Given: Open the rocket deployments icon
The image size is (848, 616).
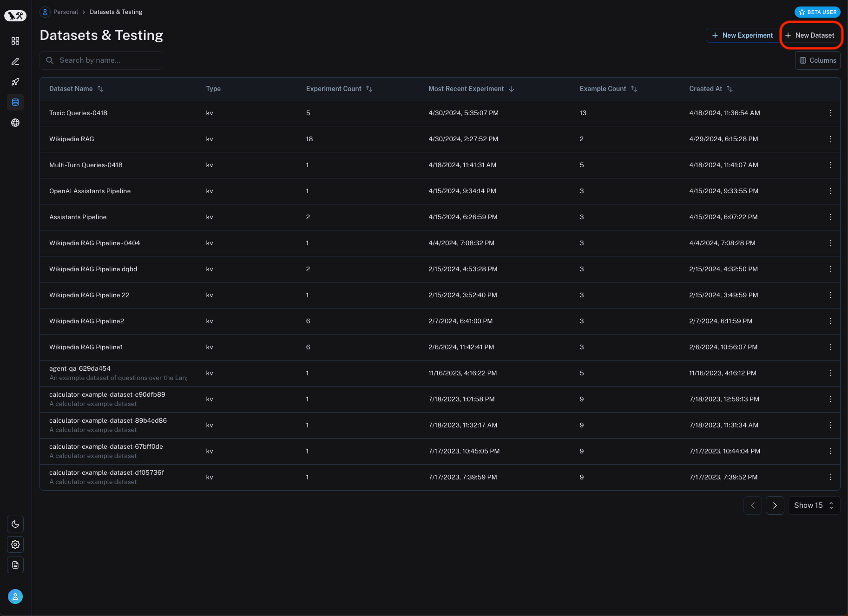Looking at the screenshot, I should (x=15, y=82).
